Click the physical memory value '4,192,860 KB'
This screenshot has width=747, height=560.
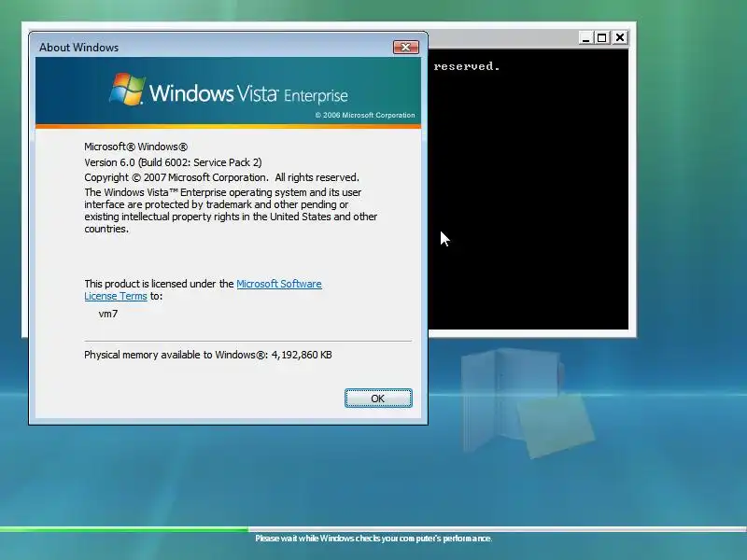[x=302, y=355]
